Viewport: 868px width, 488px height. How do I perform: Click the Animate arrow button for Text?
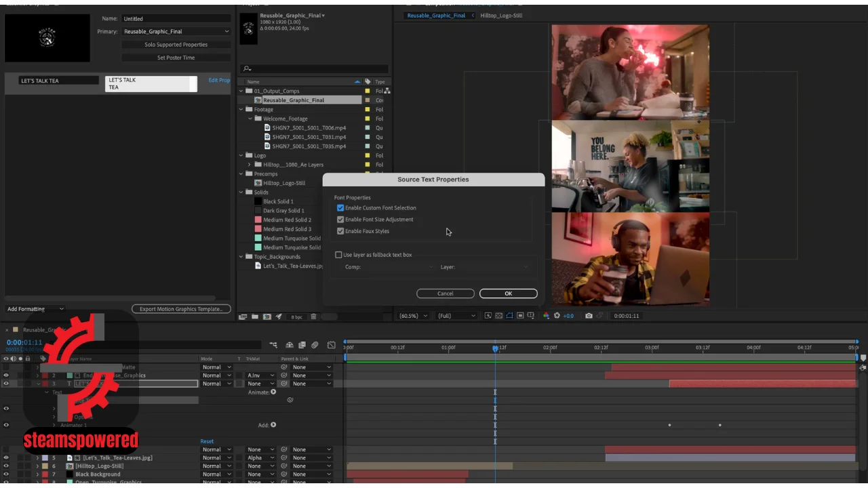[273, 392]
